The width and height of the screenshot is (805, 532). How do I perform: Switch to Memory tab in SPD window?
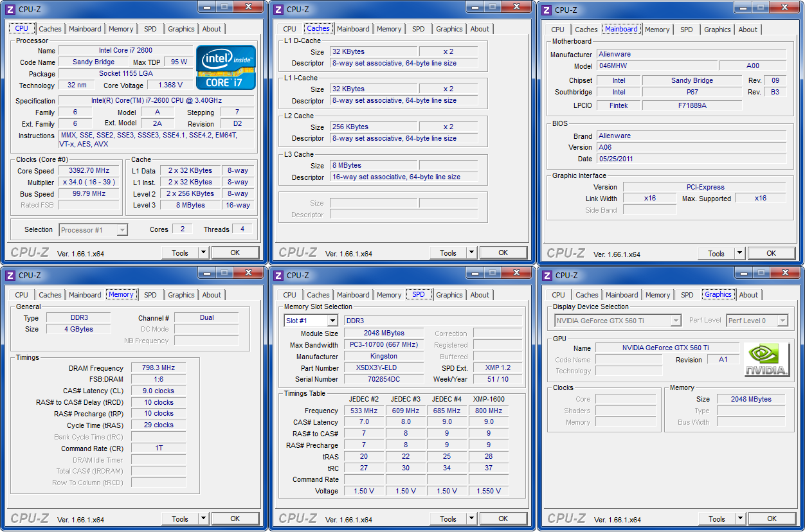(389, 295)
